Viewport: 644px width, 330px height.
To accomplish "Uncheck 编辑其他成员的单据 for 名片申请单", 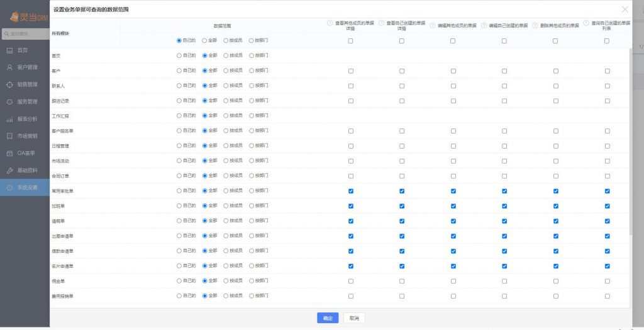I will coord(453,266).
